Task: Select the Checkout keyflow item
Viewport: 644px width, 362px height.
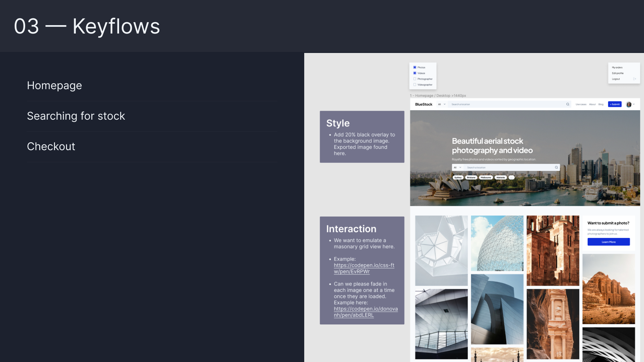Action: coord(51,146)
